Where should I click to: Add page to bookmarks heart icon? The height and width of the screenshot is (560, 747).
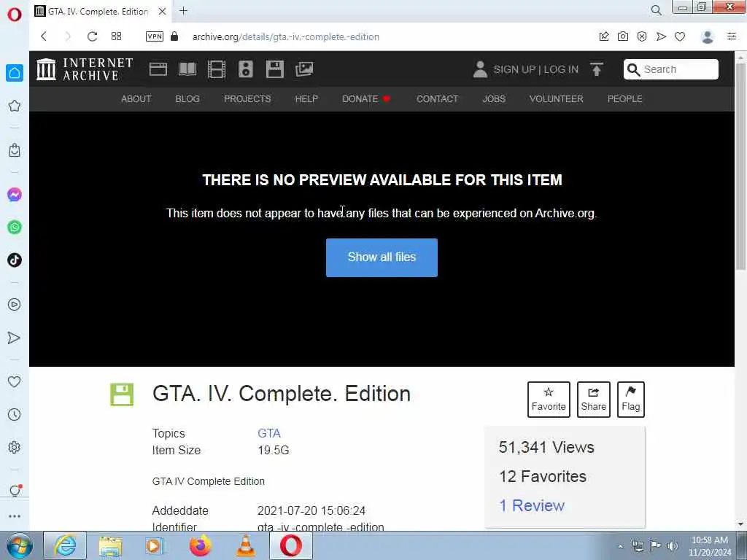(x=680, y=36)
